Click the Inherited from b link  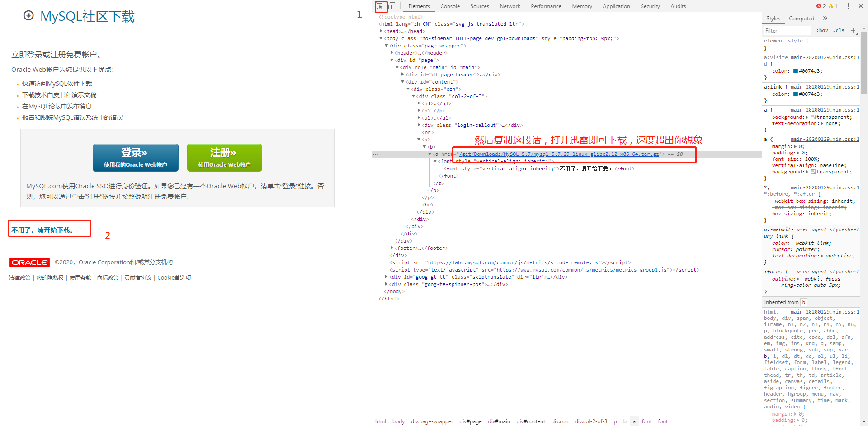[803, 302]
